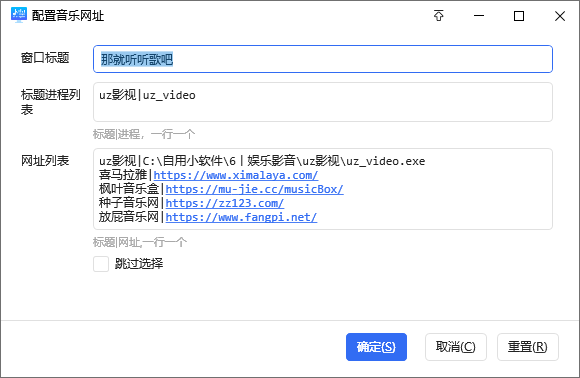Reset settings with the 重置(R) button
The width and height of the screenshot is (580, 378).
528,347
